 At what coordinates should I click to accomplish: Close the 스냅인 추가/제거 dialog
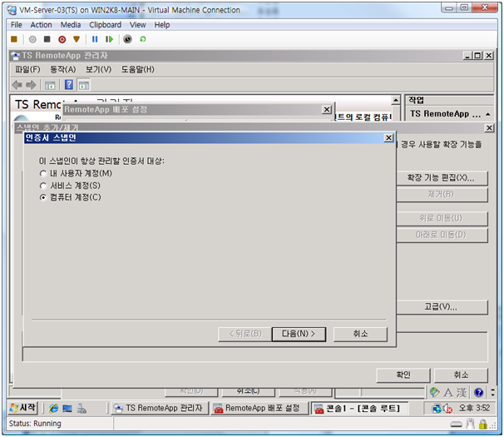489,128
